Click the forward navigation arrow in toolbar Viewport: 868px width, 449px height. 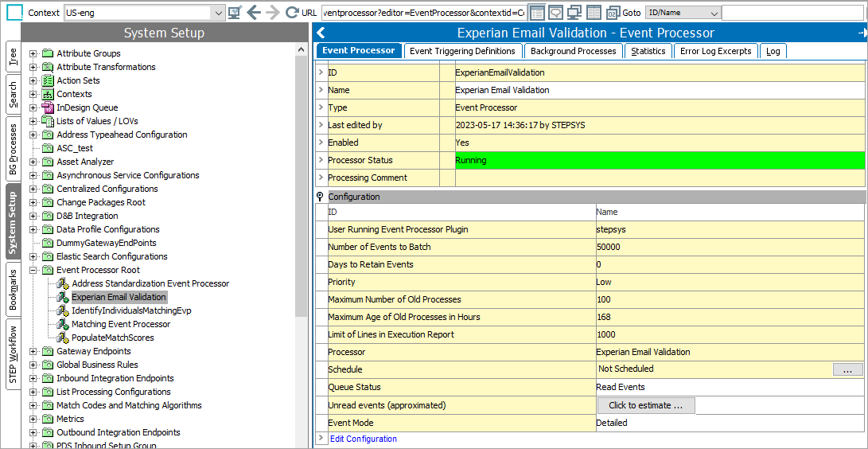272,13
